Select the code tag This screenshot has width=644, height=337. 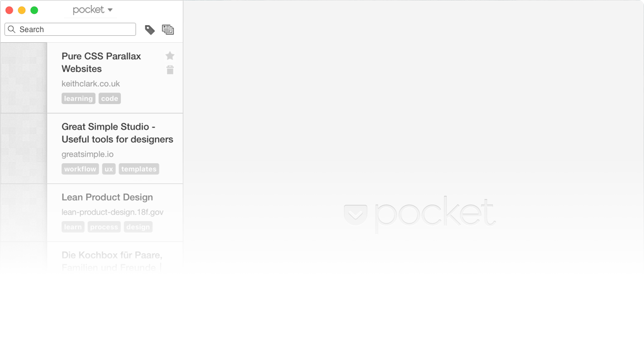click(x=110, y=98)
